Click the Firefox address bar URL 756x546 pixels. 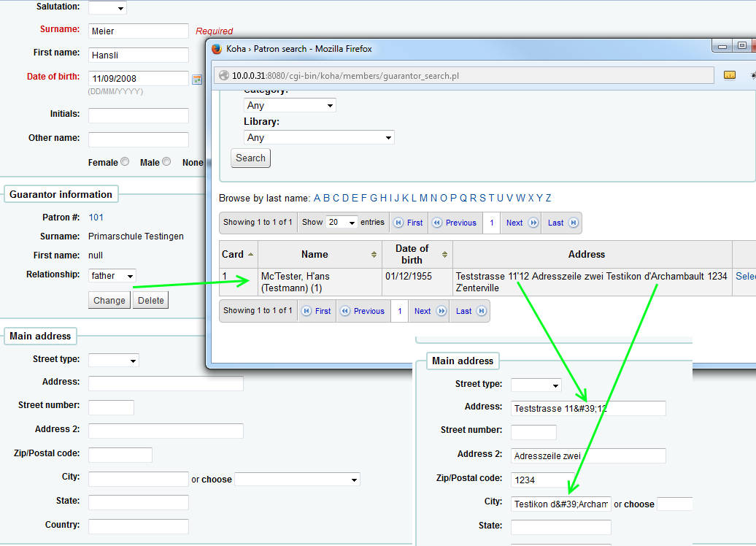(344, 75)
